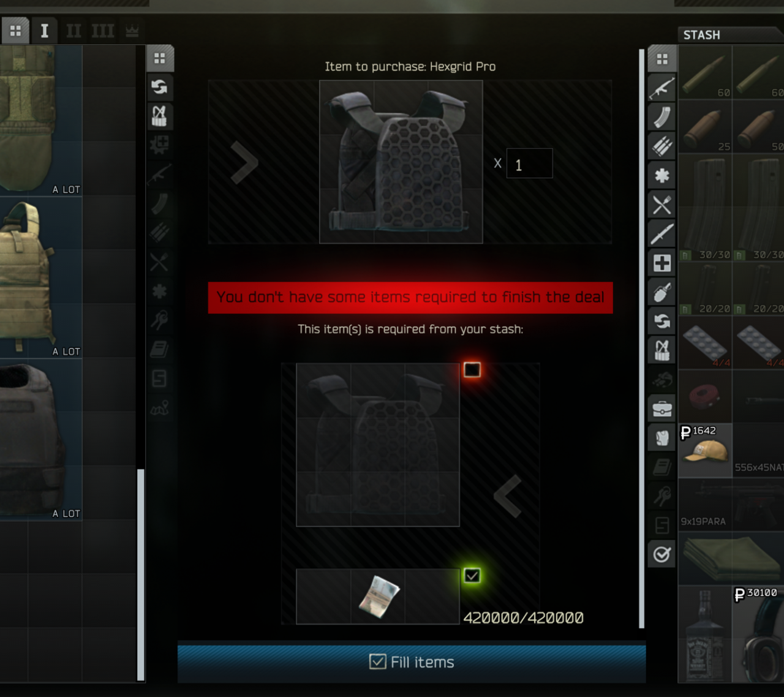
Task: Uncheck the roubles payment requirement box
Action: 472,575
